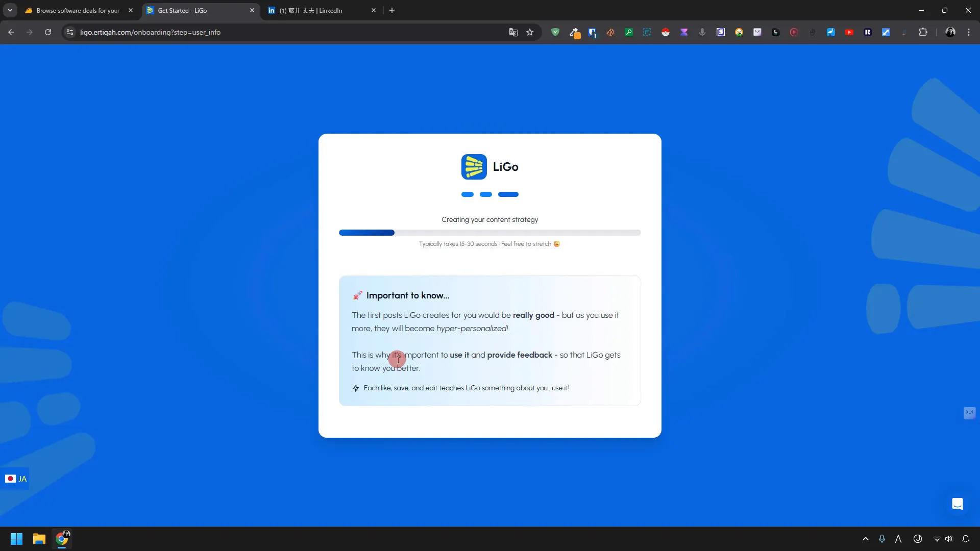Close the LinkedIn tab
The width and height of the screenshot is (980, 551).
374,10
